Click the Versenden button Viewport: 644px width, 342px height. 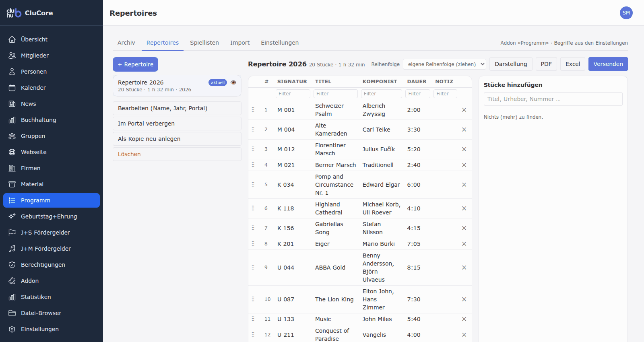tap(608, 64)
